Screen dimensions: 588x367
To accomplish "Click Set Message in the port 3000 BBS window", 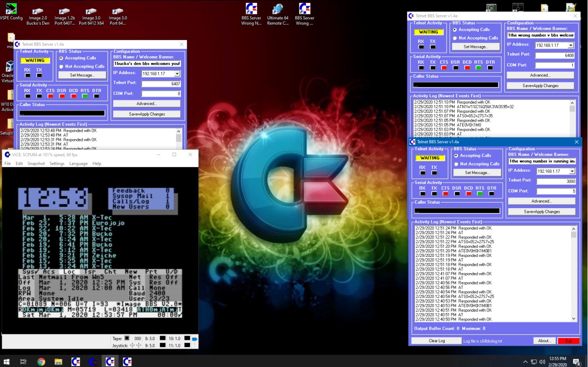I will tap(477, 173).
